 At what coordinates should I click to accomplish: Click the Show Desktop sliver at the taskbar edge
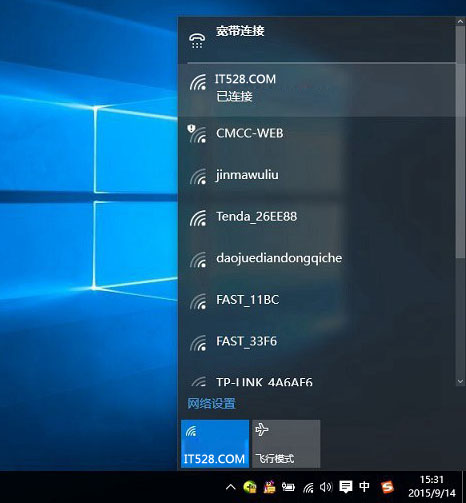coord(464,487)
